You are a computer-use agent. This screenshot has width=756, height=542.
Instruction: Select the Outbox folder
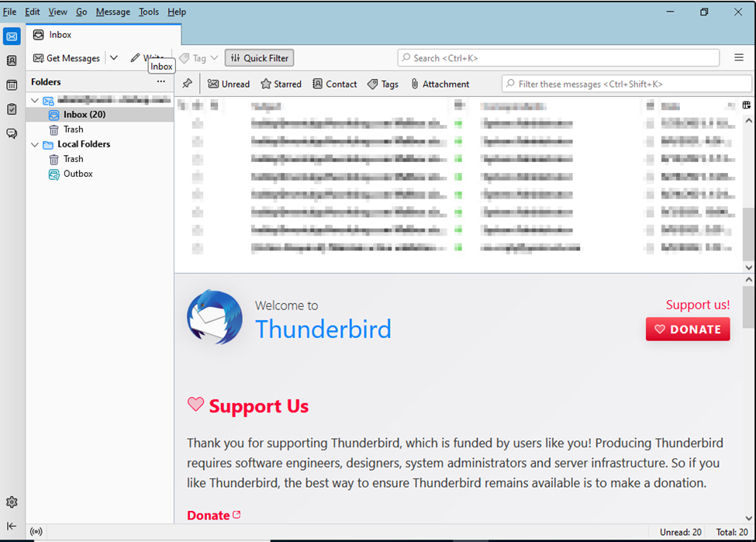100,174
